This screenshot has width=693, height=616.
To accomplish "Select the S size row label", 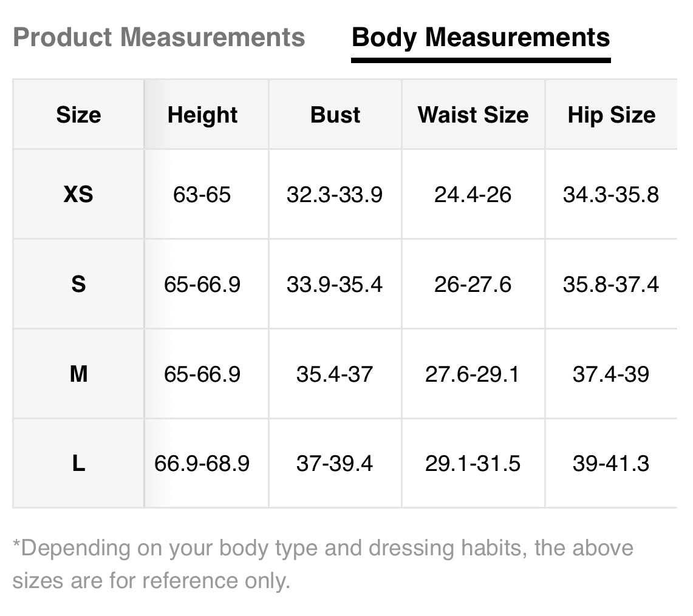I will coord(78,284).
